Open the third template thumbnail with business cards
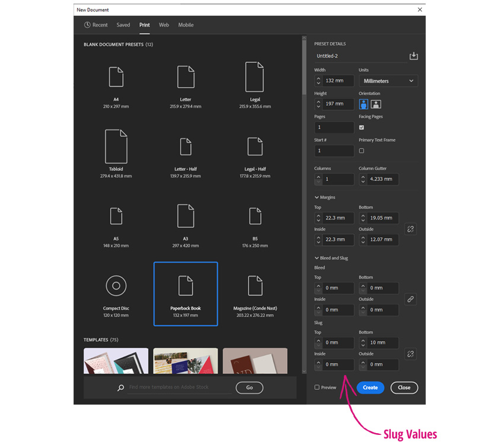504x445 pixels. pos(255,361)
